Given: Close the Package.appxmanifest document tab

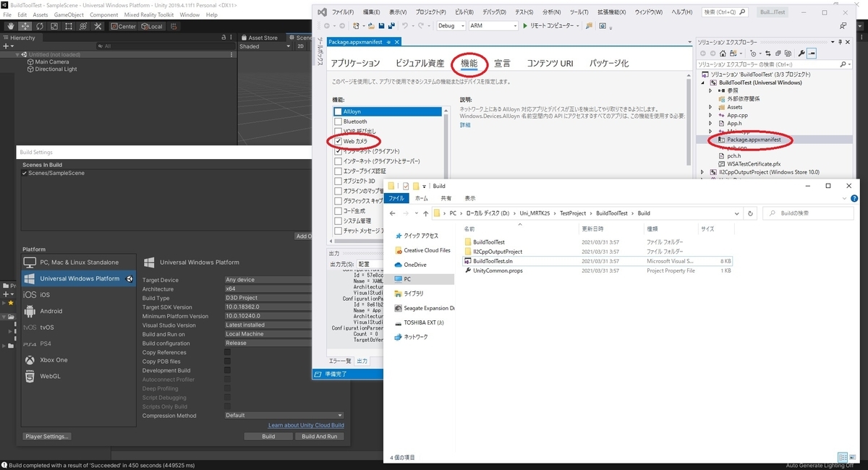Looking at the screenshot, I should (397, 42).
